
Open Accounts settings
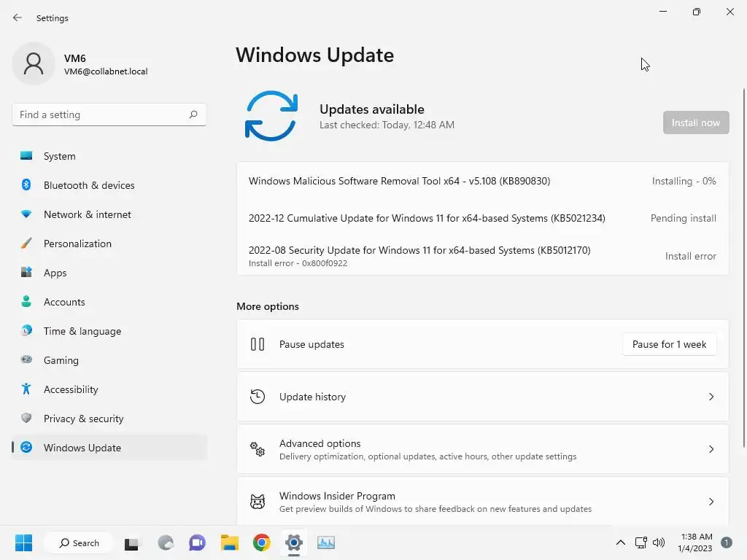[x=109, y=302]
